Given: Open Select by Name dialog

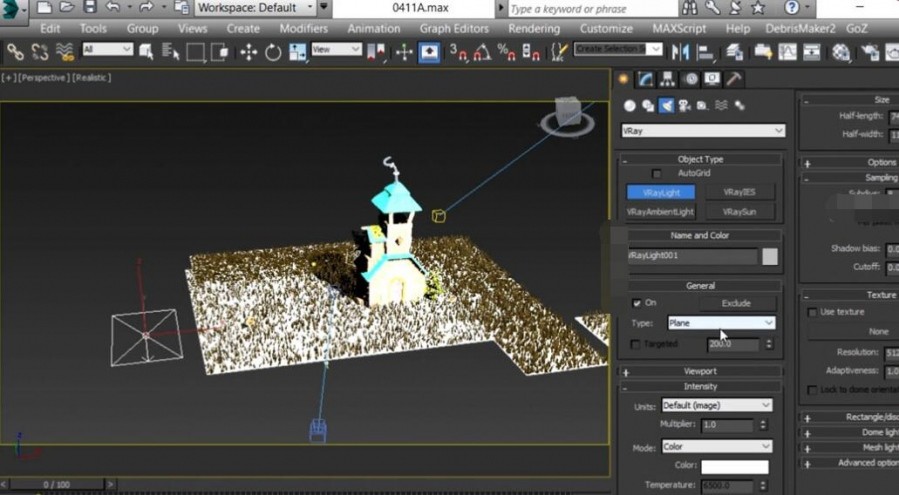Looking at the screenshot, I should coord(171,52).
